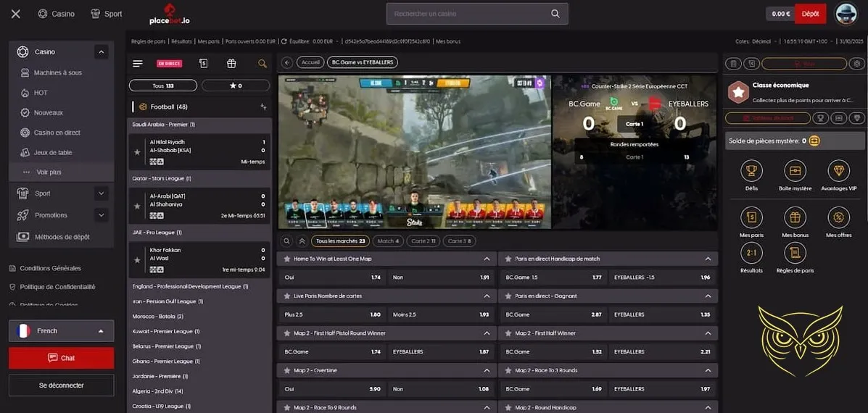Click the orange search icon above Football

coord(263,64)
